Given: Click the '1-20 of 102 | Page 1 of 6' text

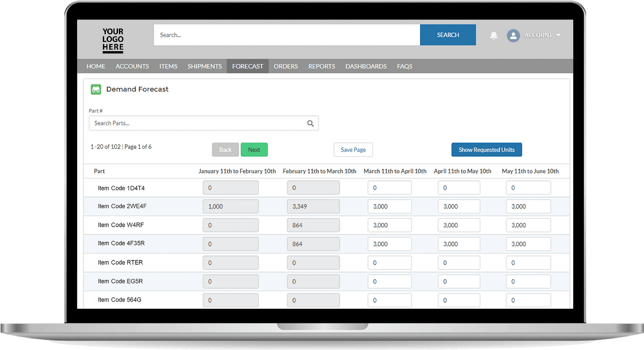Looking at the screenshot, I should point(121,147).
